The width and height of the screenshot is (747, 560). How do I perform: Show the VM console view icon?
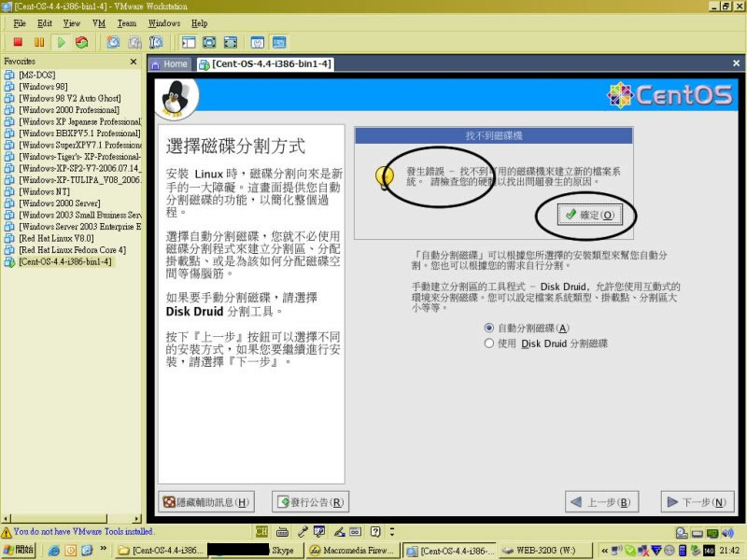[279, 42]
